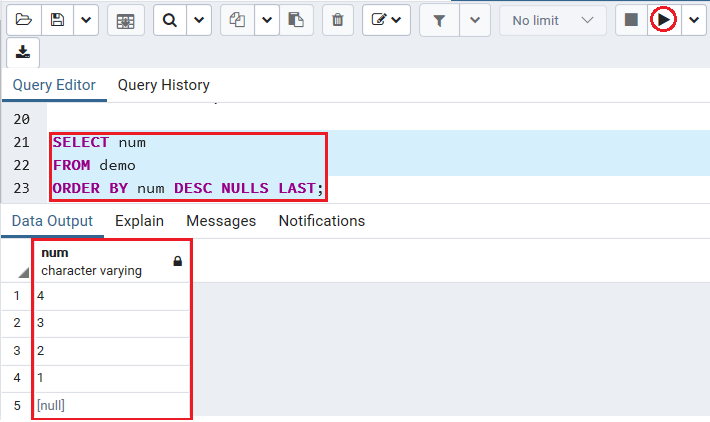This screenshot has height=422, width=710.
Task: Open the Edit options dropdown
Action: pos(386,20)
